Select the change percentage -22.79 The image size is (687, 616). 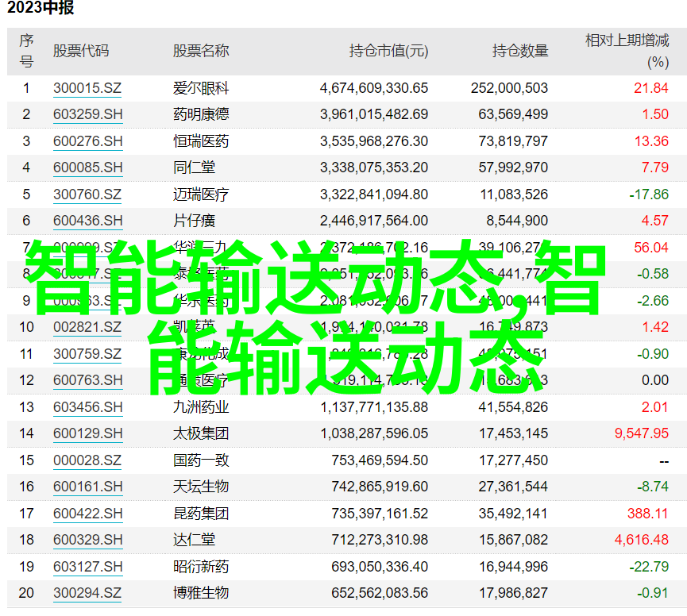[649, 567]
